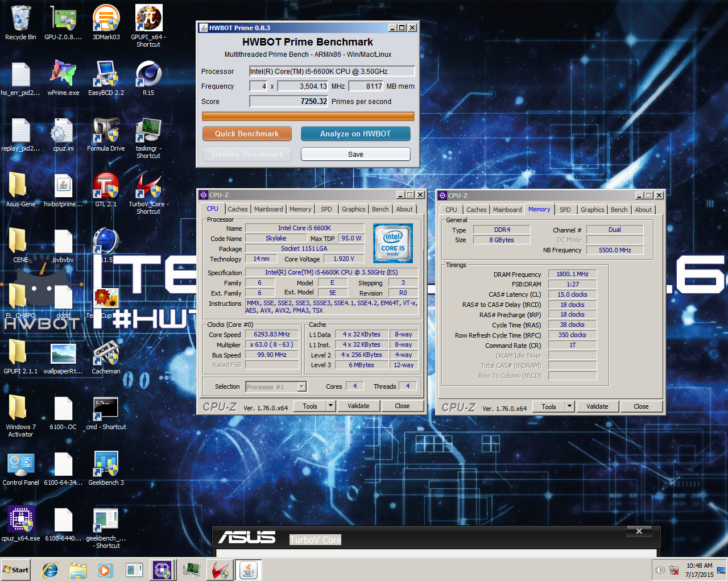The height and width of the screenshot is (582, 728).
Task: Open GTL 2.1 desktop icon
Action: [x=106, y=190]
